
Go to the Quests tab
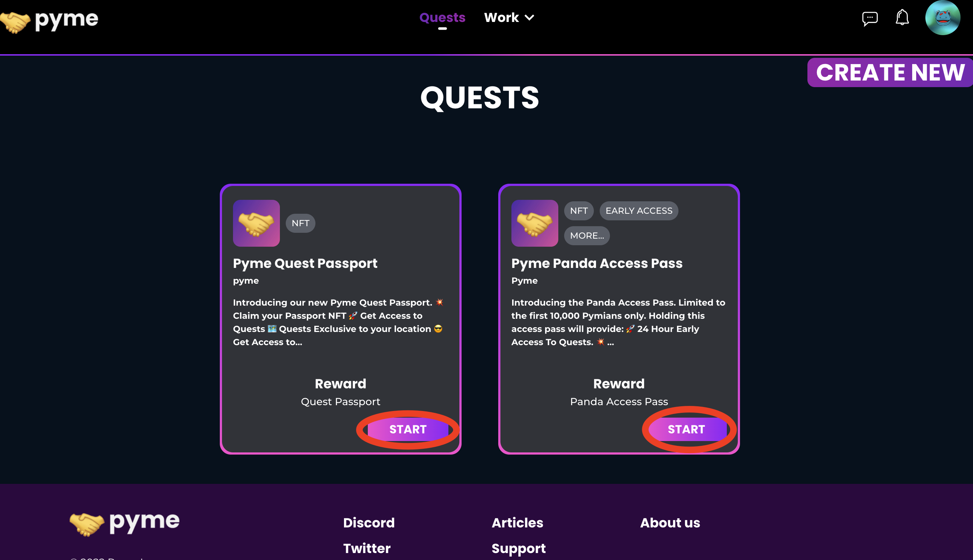point(442,18)
